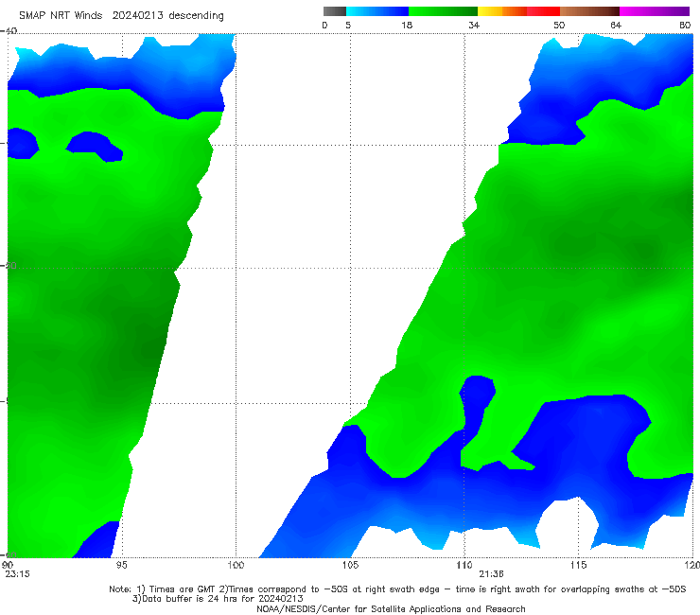Click the longitude axis label '105'

pyautogui.click(x=350, y=566)
